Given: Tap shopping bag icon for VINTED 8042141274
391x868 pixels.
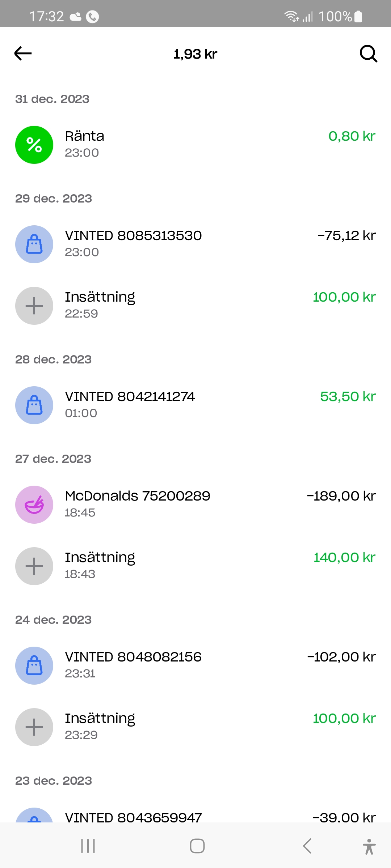Looking at the screenshot, I should coord(34,405).
